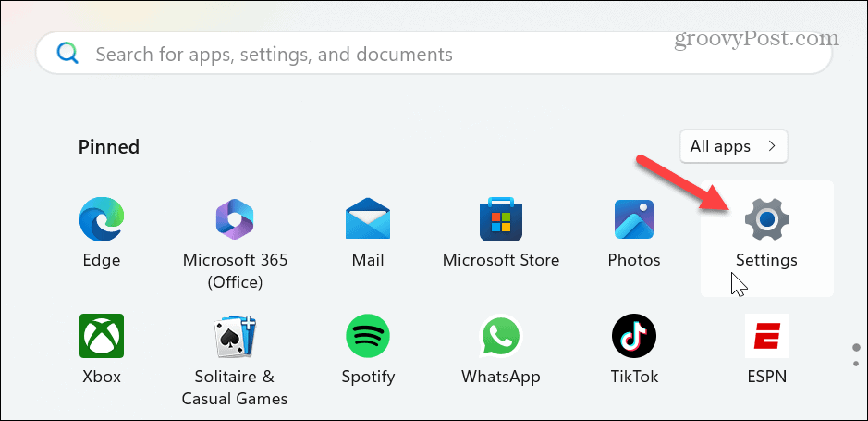Click the magnifier search icon
The width and height of the screenshot is (868, 421).
(x=68, y=54)
